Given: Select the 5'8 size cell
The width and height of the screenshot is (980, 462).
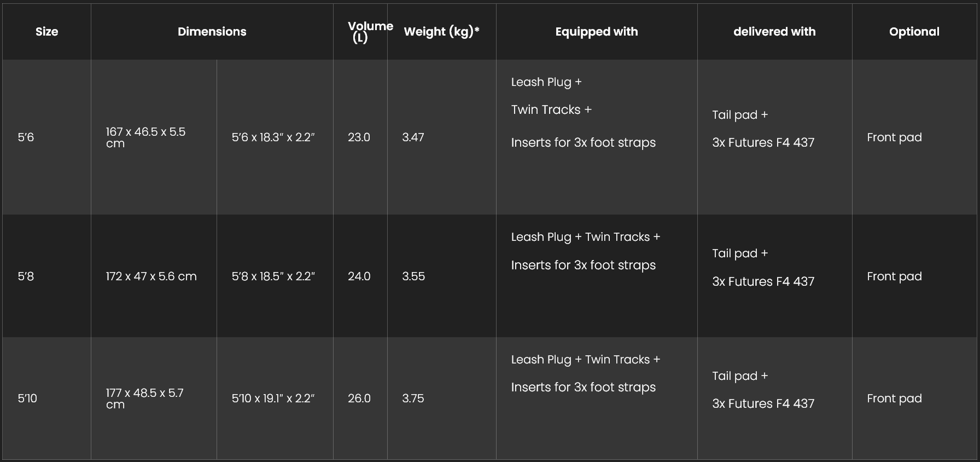Looking at the screenshot, I should [x=26, y=276].
